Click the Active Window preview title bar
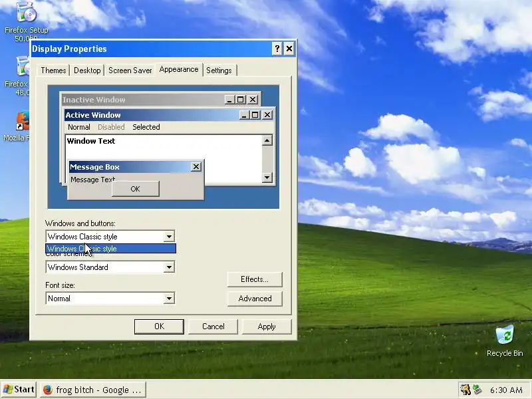Image resolution: width=532 pixels, height=399 pixels. point(152,115)
